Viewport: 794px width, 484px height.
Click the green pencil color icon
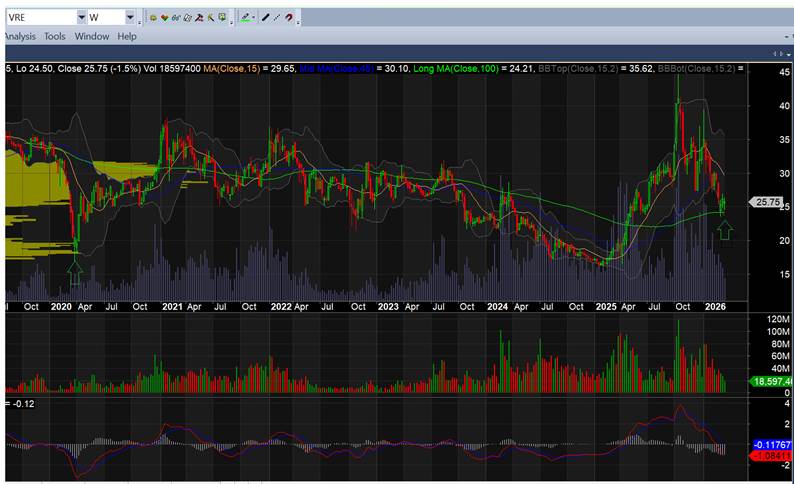pos(244,18)
